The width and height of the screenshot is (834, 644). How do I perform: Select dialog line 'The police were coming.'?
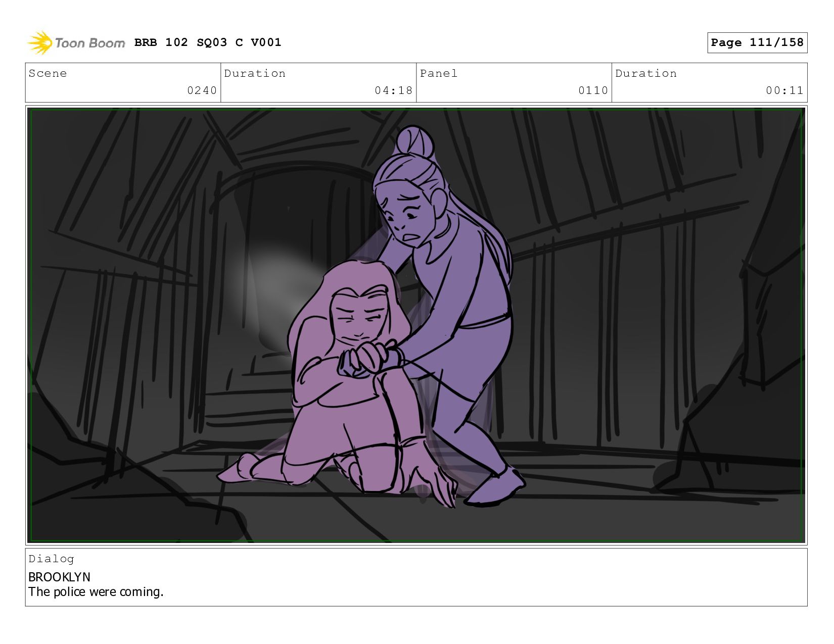[96, 592]
